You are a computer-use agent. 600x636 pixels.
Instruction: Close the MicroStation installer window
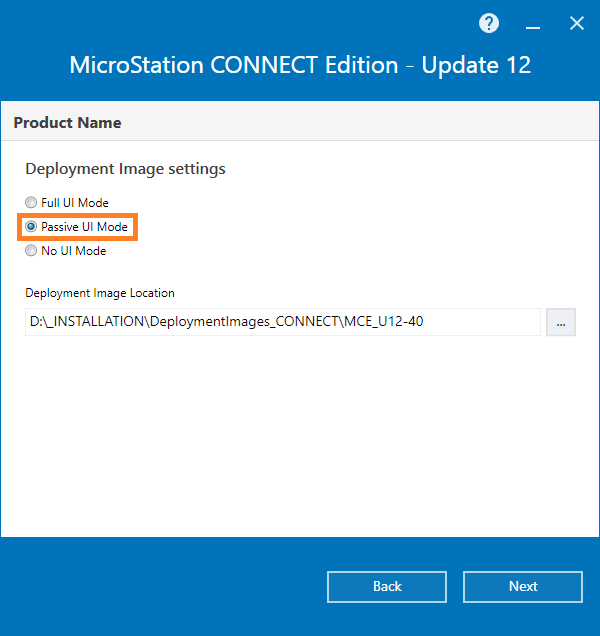[x=576, y=23]
